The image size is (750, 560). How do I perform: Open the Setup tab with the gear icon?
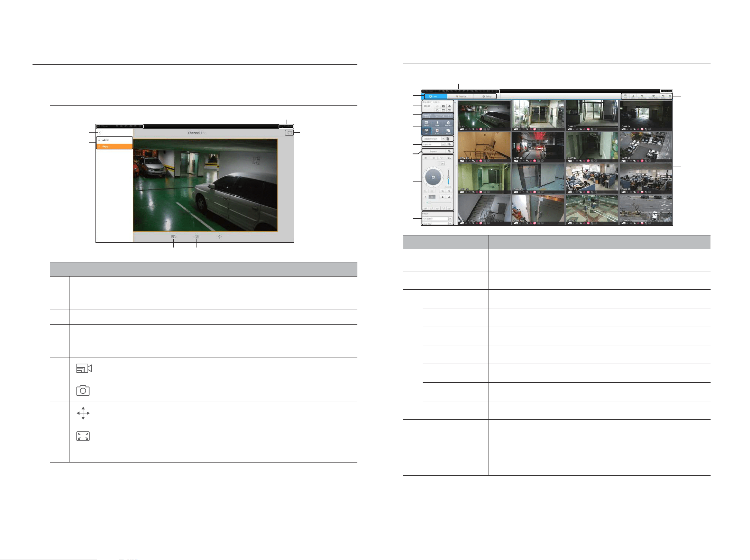click(x=486, y=96)
